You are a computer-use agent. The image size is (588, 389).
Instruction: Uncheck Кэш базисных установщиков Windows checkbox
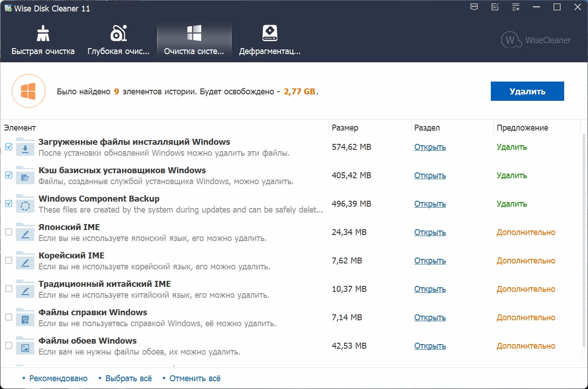point(9,175)
